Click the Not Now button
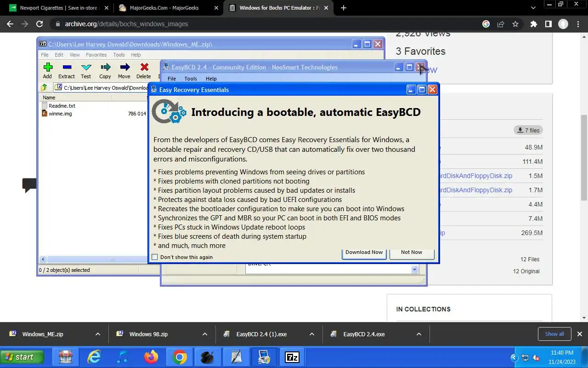The height and width of the screenshot is (368, 588). tap(412, 253)
